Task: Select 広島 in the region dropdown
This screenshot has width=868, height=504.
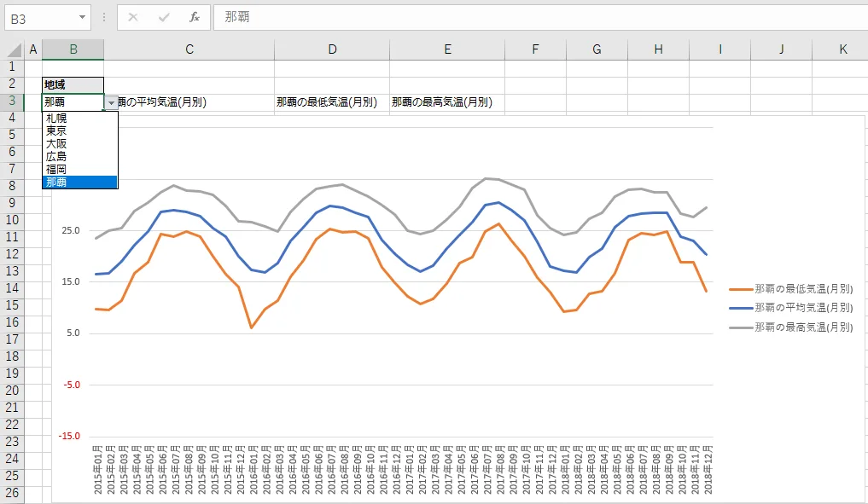Action: (56, 157)
